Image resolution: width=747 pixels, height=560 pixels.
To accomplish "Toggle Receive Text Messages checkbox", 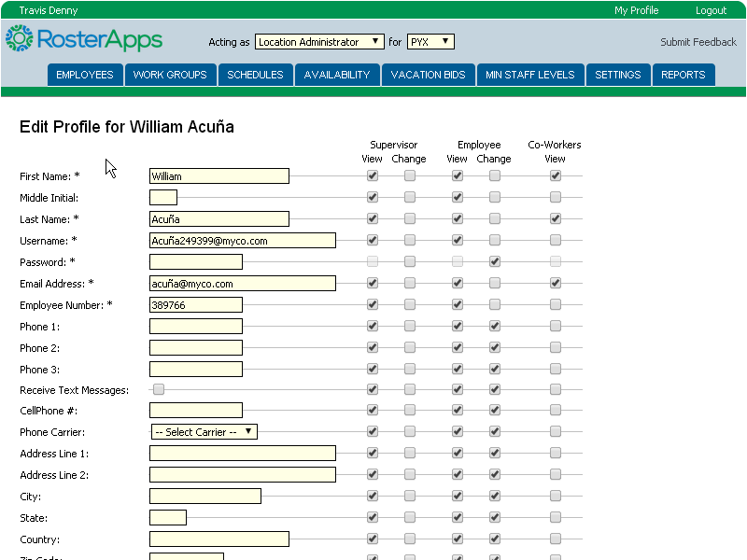I will (x=159, y=389).
